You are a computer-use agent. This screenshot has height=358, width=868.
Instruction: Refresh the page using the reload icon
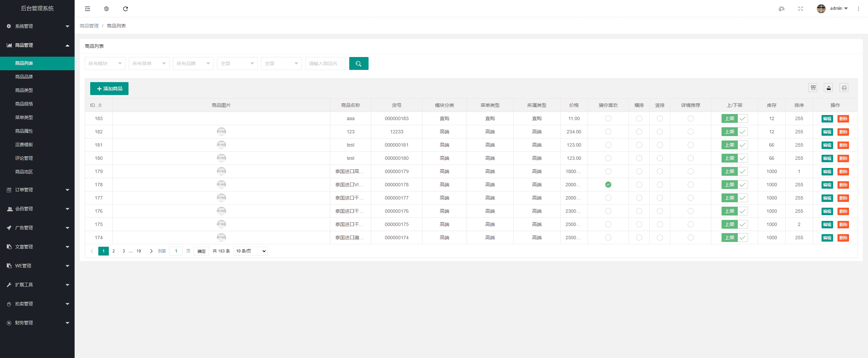pos(125,9)
